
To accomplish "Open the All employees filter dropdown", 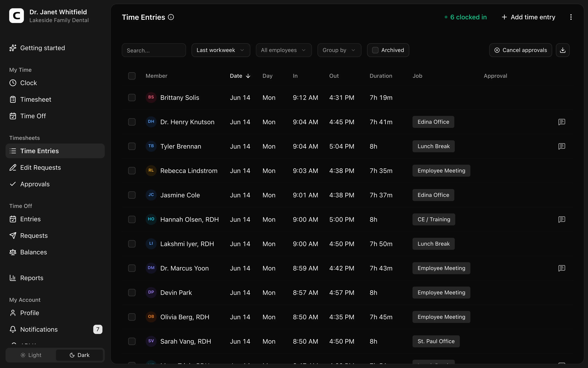I will [x=284, y=50].
